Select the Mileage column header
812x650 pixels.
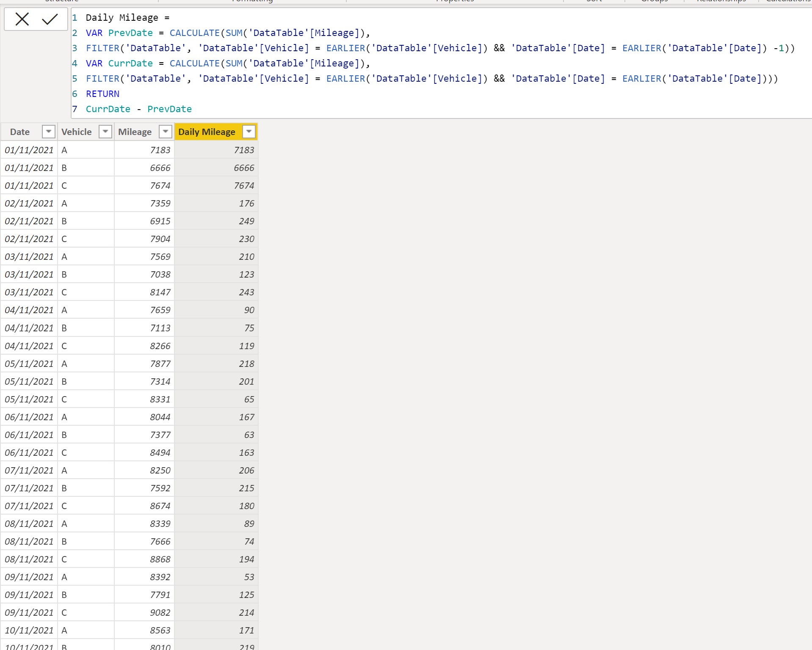135,132
